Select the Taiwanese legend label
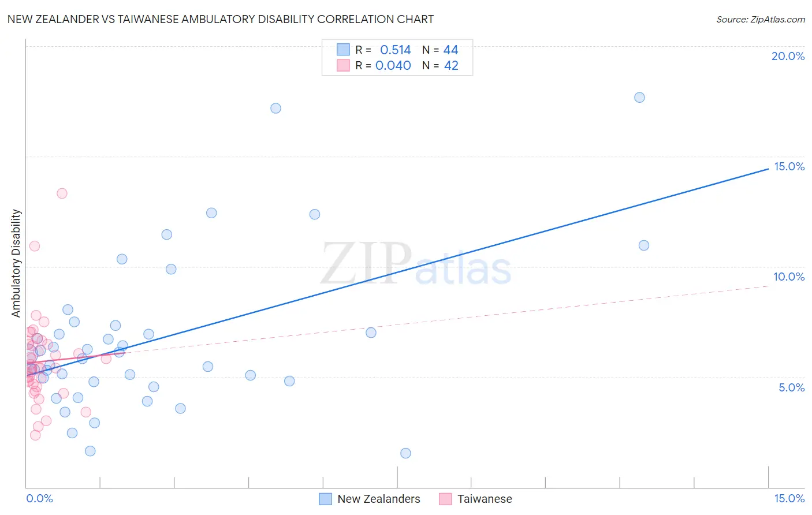Viewport: 812px width, 515px height. (x=485, y=499)
